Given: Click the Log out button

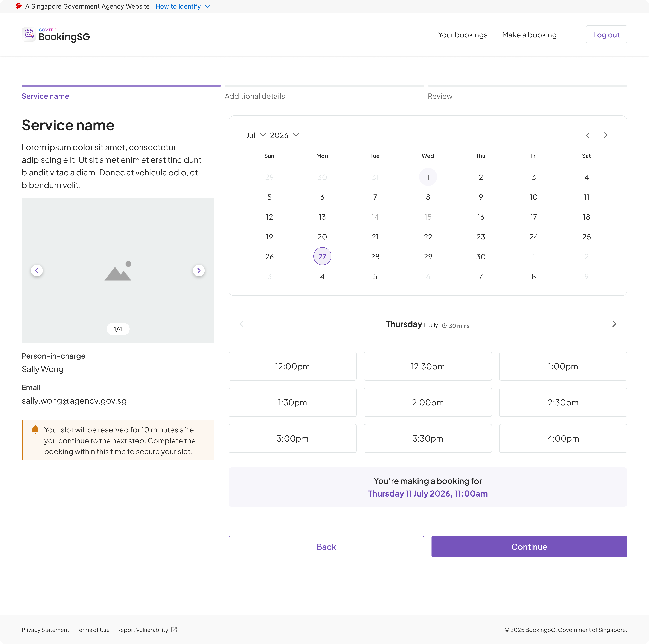Looking at the screenshot, I should pyautogui.click(x=606, y=34).
